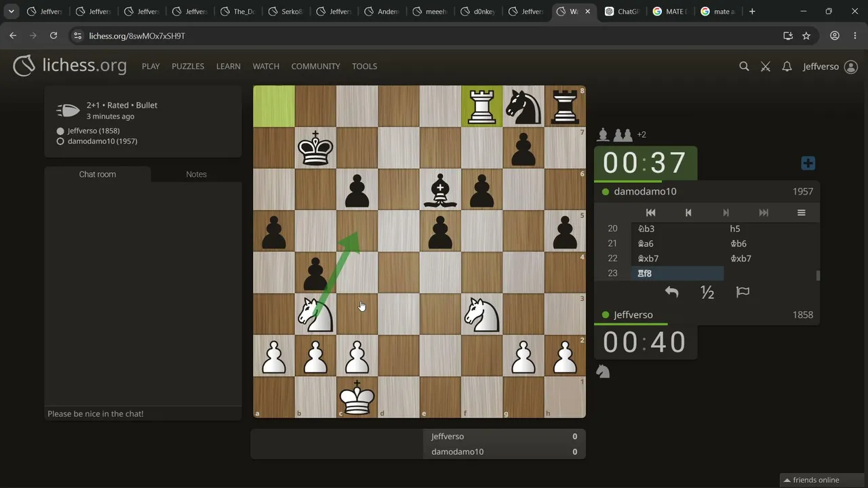
Task: Open the Chrome three-dot menu
Action: pyautogui.click(x=855, y=36)
